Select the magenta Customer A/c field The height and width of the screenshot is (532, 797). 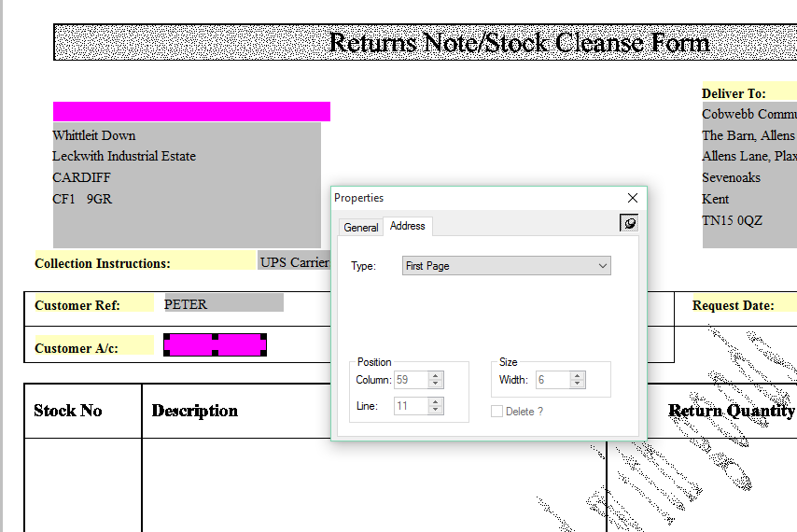click(x=215, y=345)
